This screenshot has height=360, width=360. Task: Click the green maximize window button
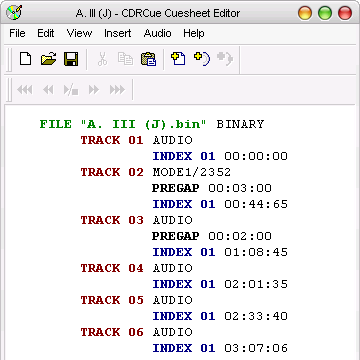click(325, 13)
